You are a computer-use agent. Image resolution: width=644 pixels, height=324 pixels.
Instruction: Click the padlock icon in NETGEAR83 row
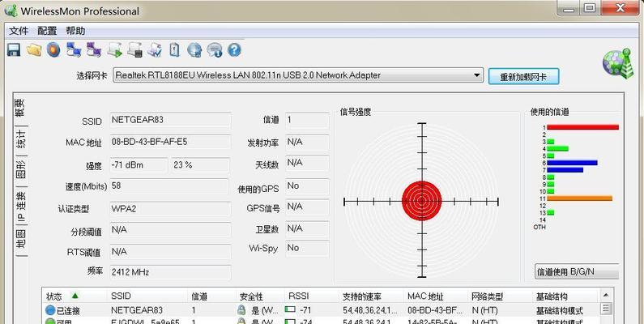point(242,310)
